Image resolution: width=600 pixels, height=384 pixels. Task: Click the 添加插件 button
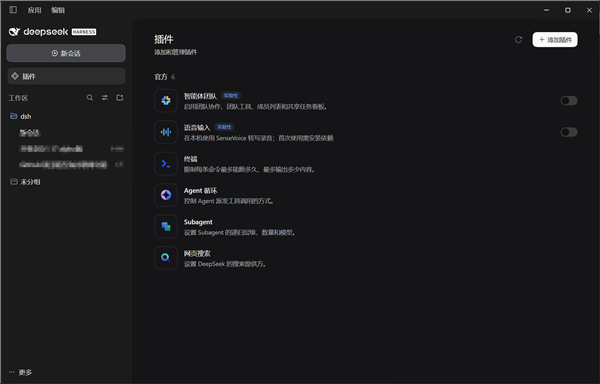[x=555, y=40]
